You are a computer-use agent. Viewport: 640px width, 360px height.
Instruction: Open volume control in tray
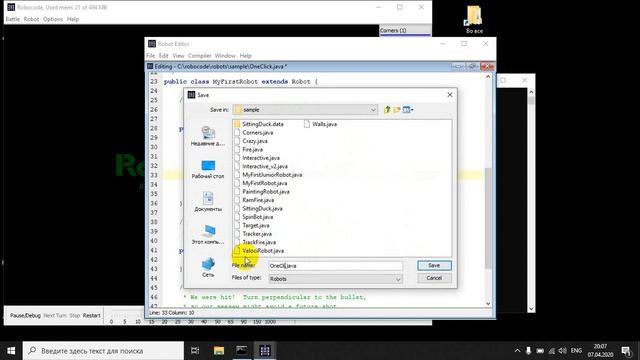point(562,351)
